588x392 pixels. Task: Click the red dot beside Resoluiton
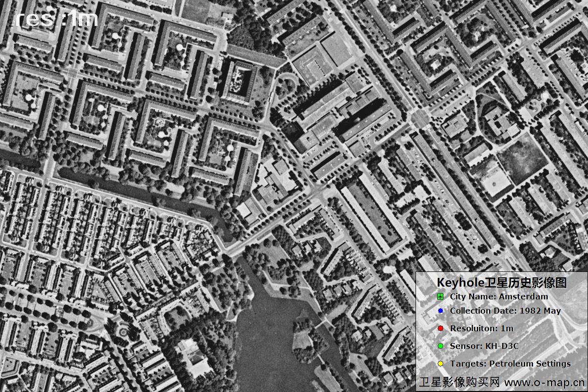440,328
